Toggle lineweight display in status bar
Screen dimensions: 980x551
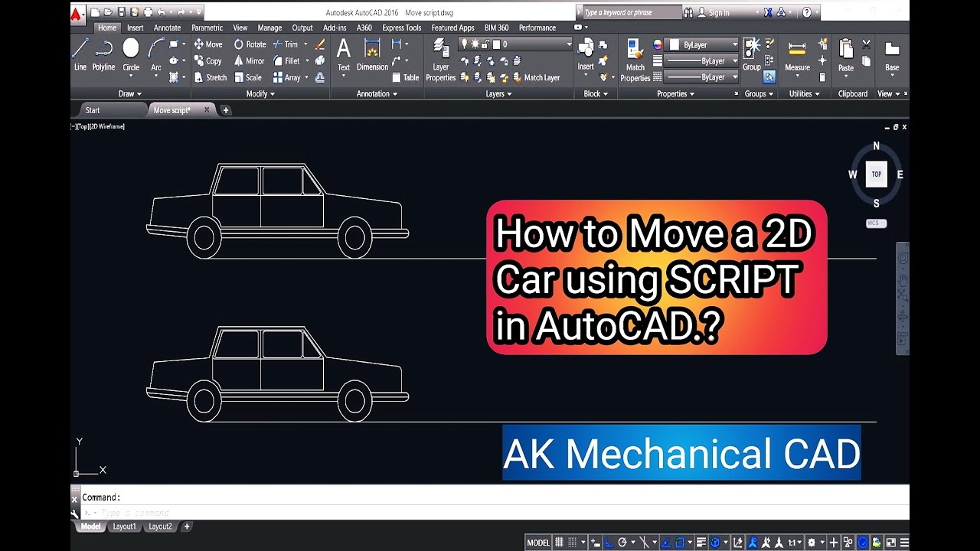tap(701, 543)
